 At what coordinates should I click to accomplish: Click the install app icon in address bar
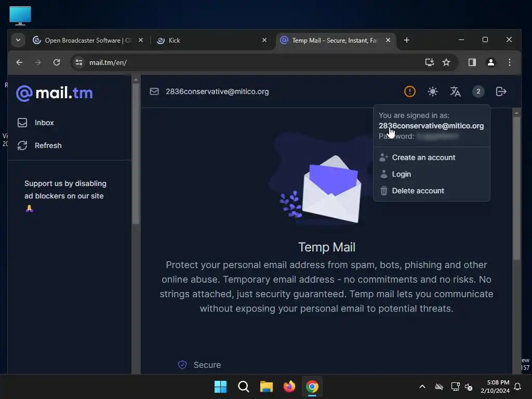[429, 62]
